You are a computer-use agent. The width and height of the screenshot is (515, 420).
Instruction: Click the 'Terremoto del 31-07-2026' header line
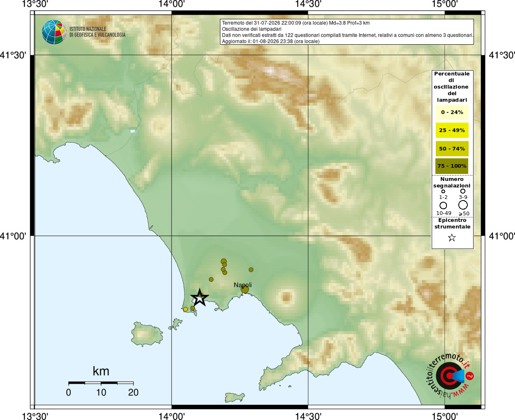click(x=296, y=23)
